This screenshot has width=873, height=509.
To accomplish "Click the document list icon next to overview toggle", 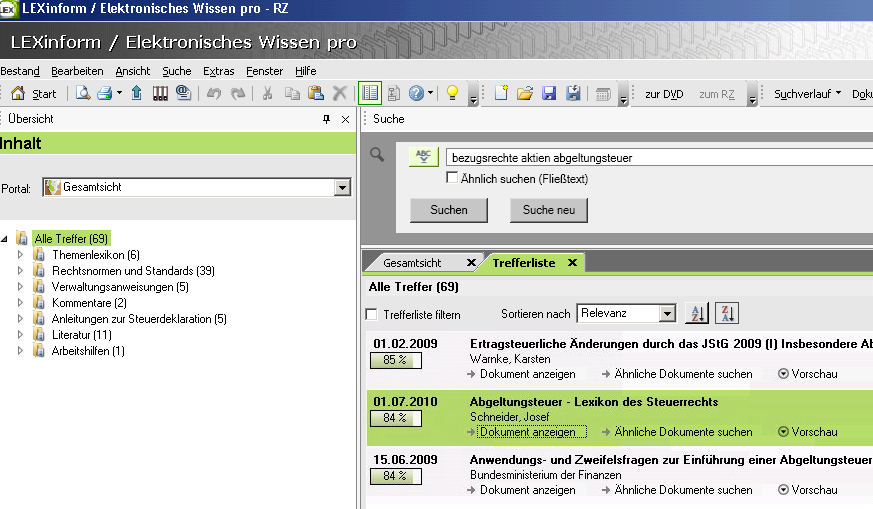I will (394, 93).
